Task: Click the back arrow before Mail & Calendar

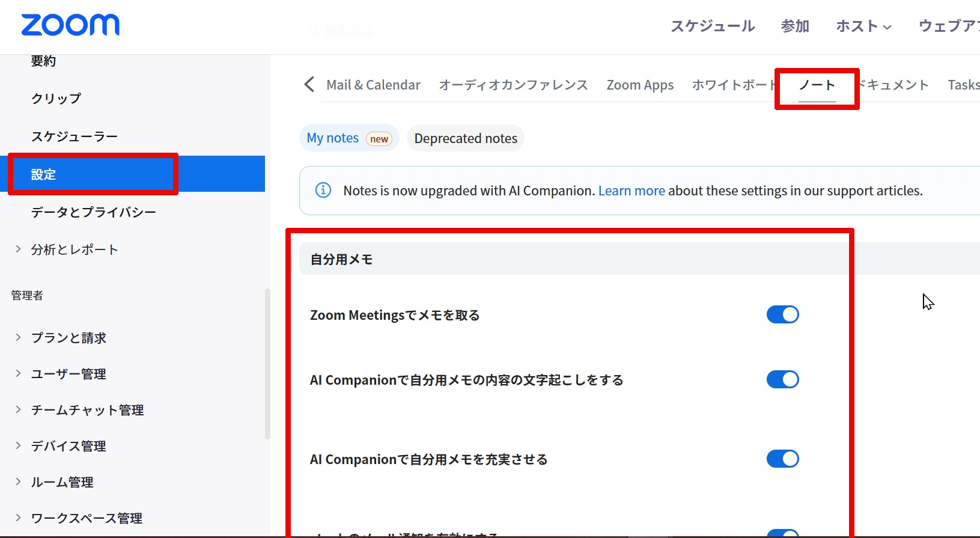Action: [x=309, y=85]
